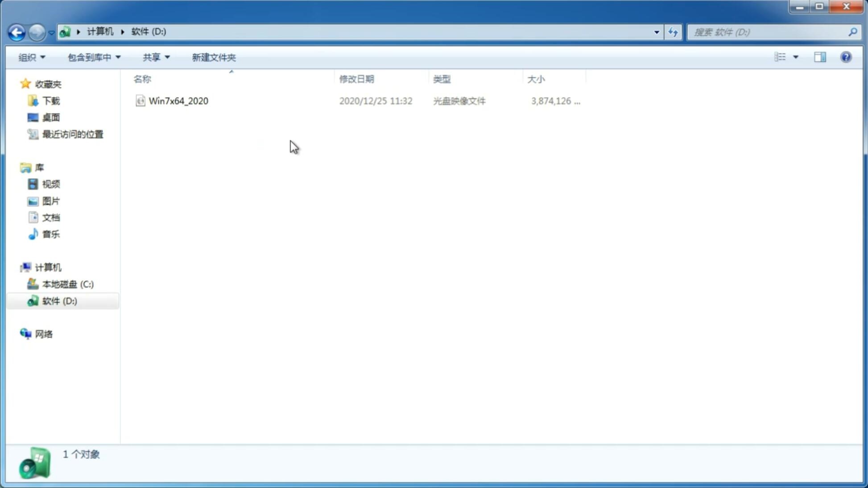
Task: Click 新建文件夹 button in toolbar
Action: [213, 57]
